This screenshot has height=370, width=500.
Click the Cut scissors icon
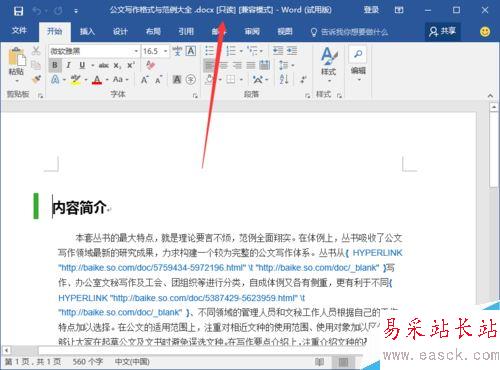tap(36, 51)
